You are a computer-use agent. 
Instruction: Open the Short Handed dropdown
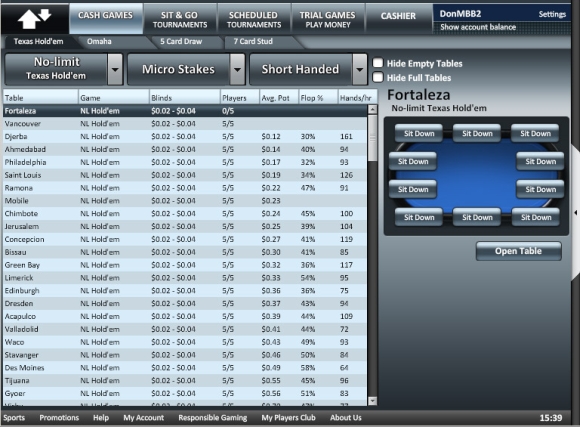pos(308,69)
